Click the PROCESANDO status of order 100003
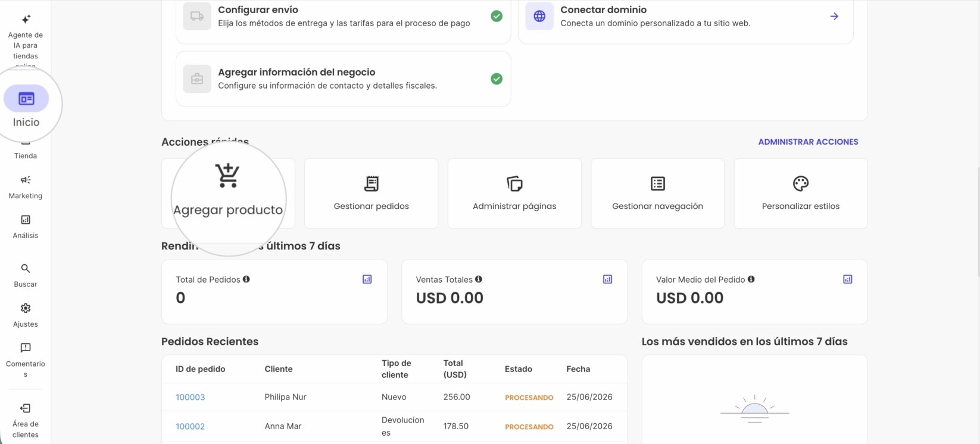Viewport: 980px width, 444px height. [529, 398]
